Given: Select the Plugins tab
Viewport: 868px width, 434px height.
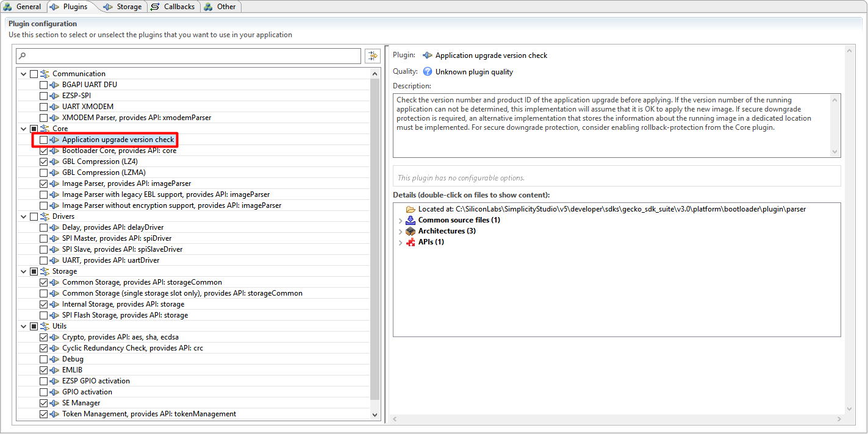Looking at the screenshot, I should coord(70,7).
